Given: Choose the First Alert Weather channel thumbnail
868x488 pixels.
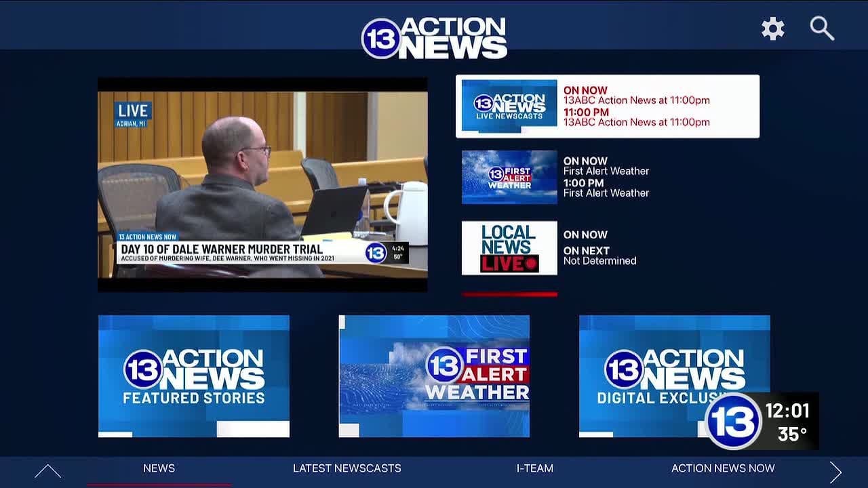Looking at the screenshot, I should pos(509,177).
